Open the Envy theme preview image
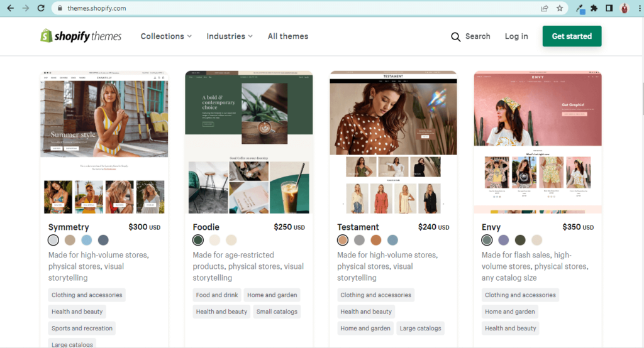Screen dimensions: 644x348 [x=538, y=142]
